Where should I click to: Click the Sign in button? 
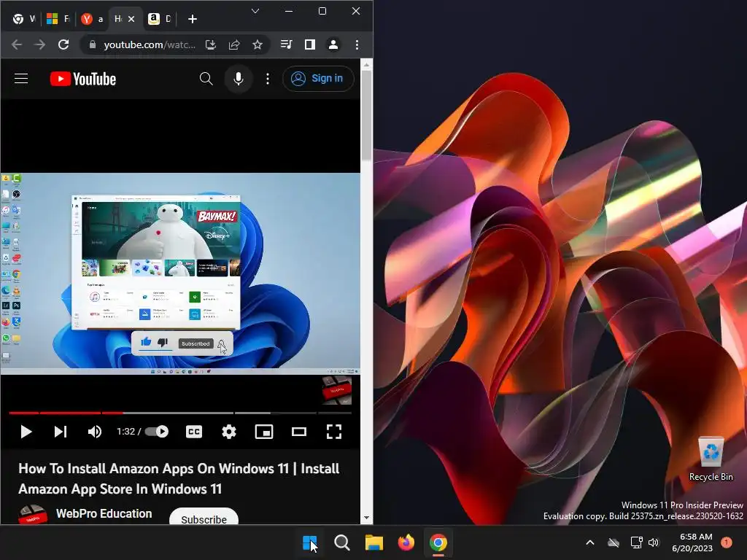(x=318, y=79)
